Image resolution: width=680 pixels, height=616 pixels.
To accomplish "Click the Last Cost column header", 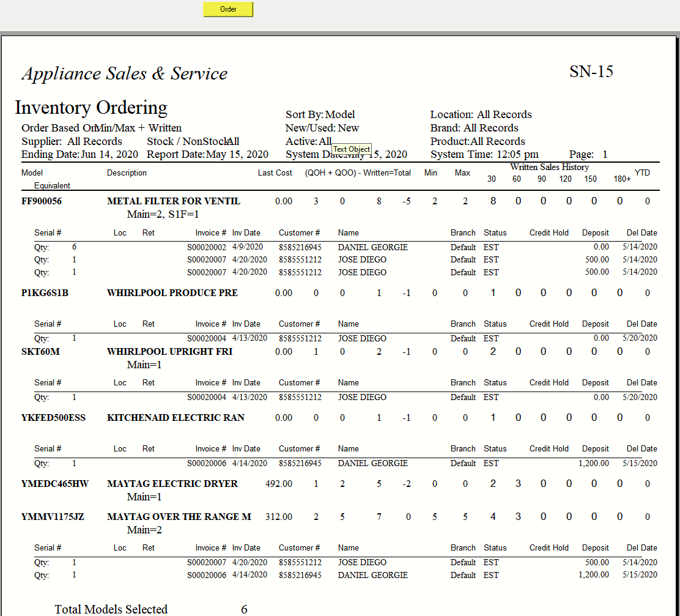I will [275, 173].
